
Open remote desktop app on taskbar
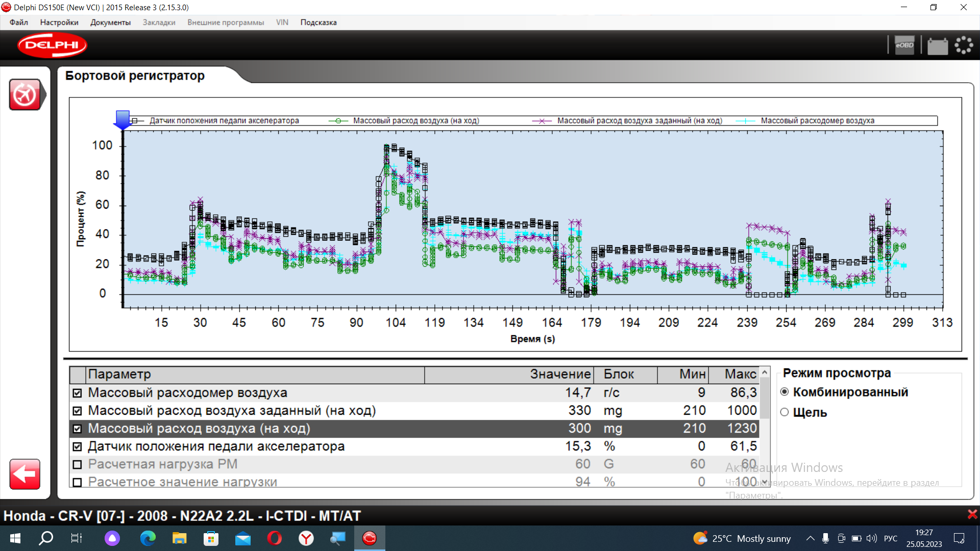tap(338, 538)
